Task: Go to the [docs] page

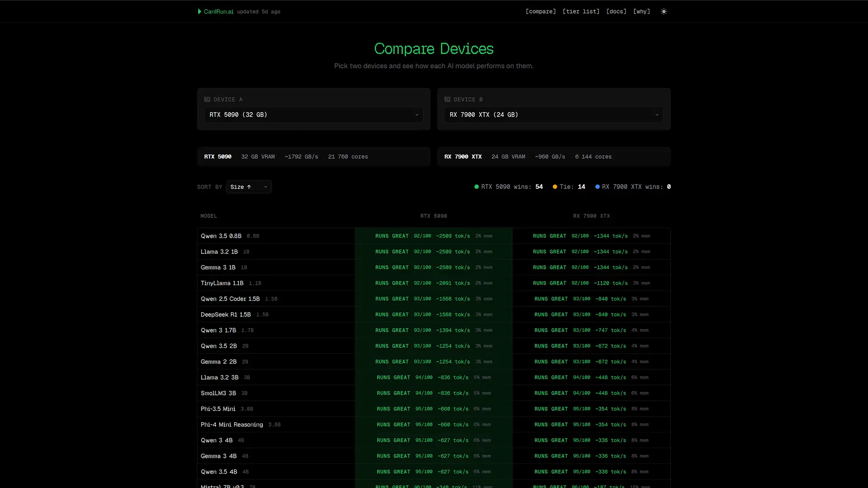Action: pos(616,11)
